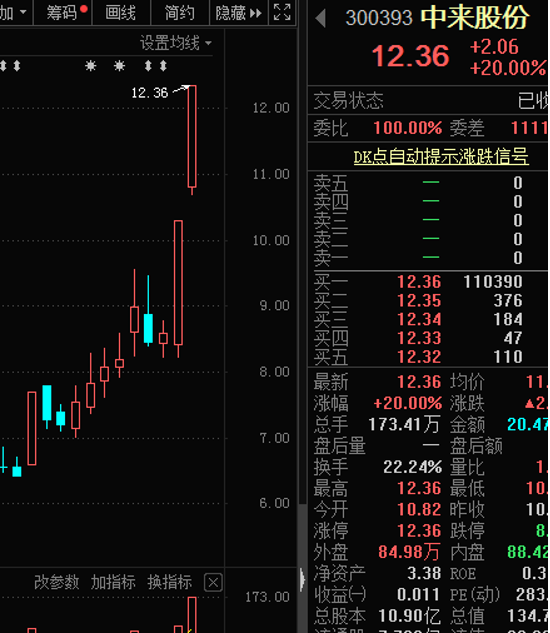Click the double arrow beside 隐藏

coord(256,13)
